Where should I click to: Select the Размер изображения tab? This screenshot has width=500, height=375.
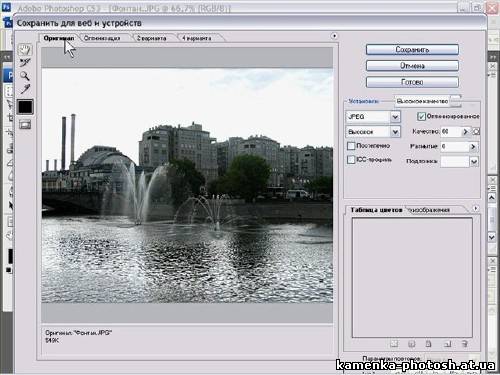tap(430, 210)
